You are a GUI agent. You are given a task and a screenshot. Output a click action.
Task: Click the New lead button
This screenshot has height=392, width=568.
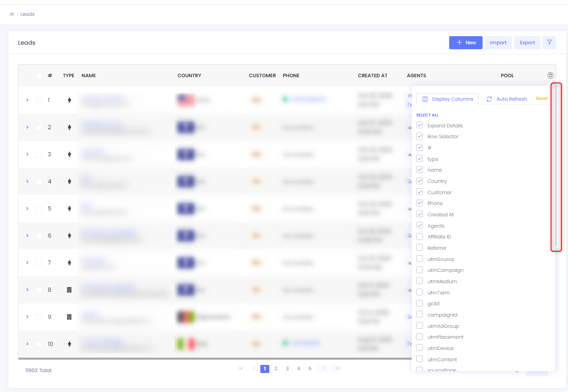(465, 42)
